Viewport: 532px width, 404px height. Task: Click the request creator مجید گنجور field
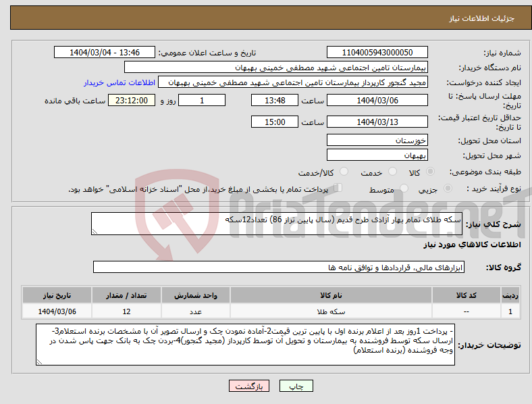[x=293, y=82]
